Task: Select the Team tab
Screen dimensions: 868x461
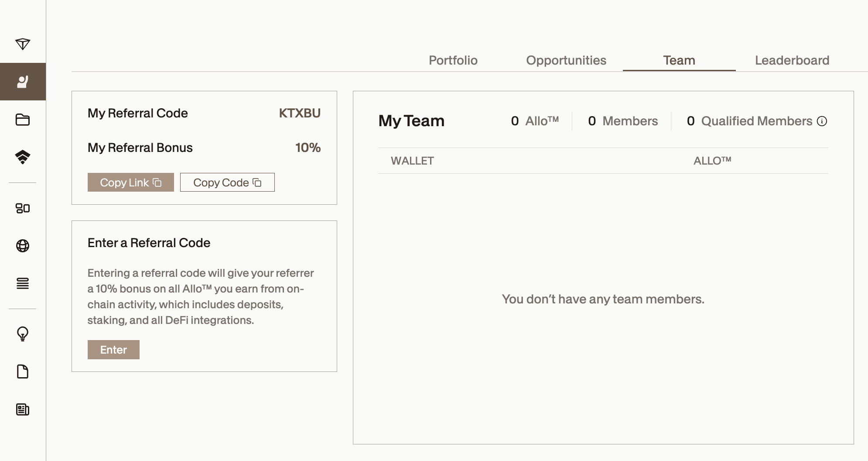Action: pyautogui.click(x=679, y=60)
